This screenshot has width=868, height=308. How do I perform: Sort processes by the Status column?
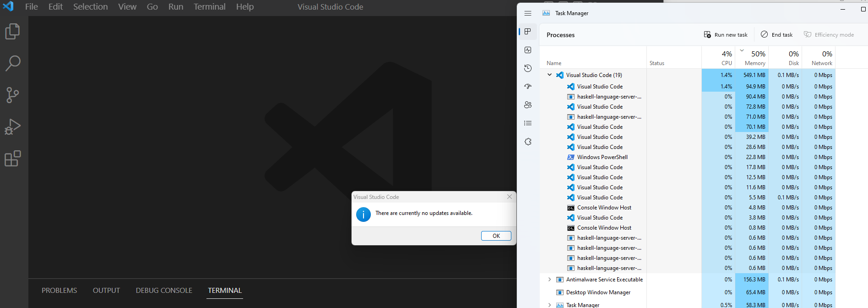click(674, 57)
